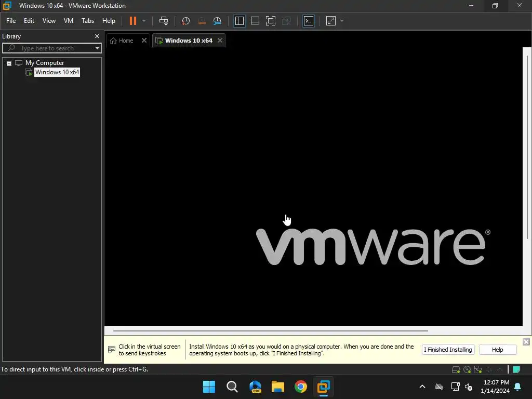Click the network tray icon
This screenshot has height=399, width=532.
coord(455,387)
